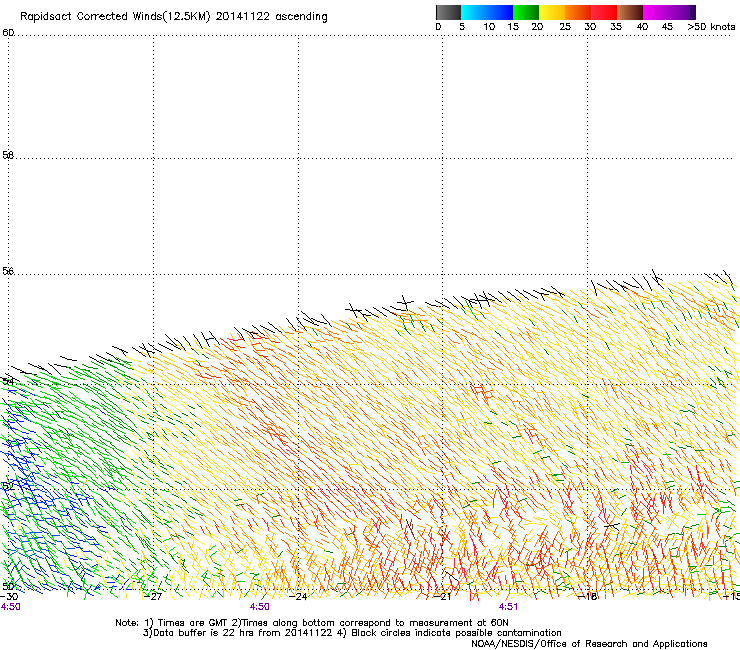Click the longitude label '-27'

(153, 597)
